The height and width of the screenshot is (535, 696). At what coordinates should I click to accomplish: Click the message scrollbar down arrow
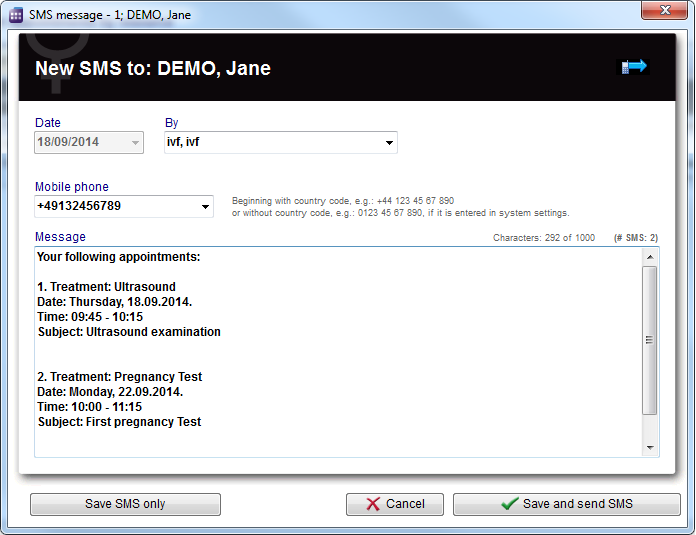tap(650, 448)
